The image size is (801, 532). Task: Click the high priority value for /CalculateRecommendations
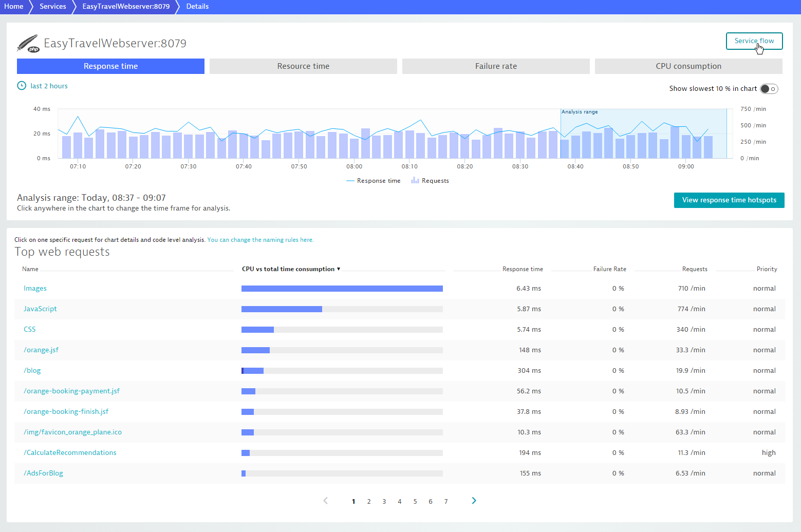coord(769,453)
